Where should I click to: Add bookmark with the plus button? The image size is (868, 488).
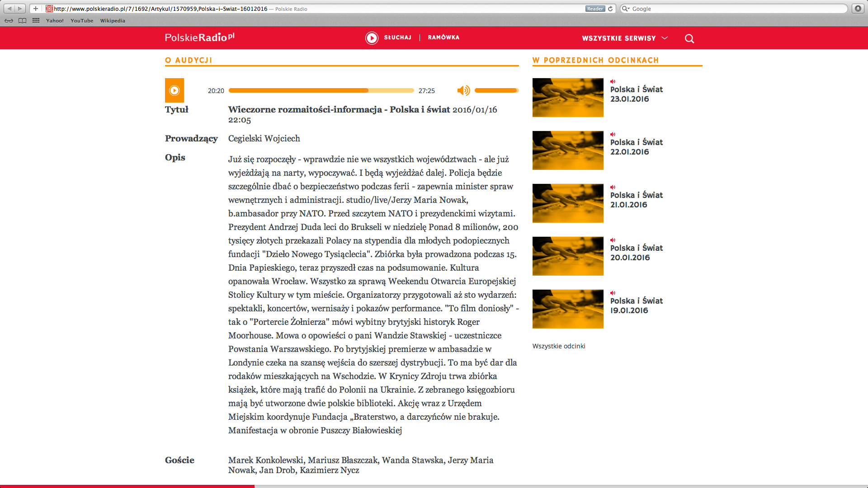(x=36, y=9)
